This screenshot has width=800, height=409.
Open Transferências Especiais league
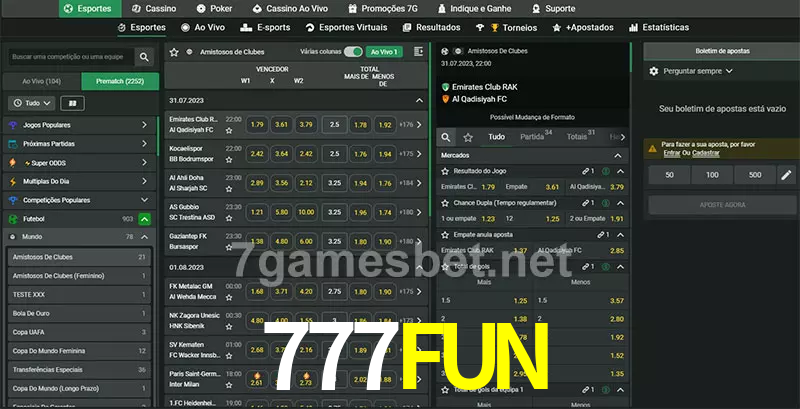click(x=79, y=370)
